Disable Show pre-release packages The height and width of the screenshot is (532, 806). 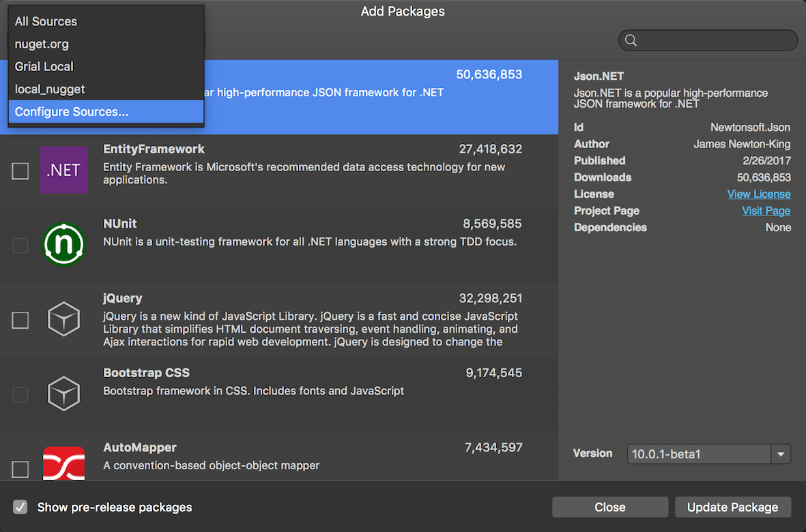pyautogui.click(x=20, y=507)
